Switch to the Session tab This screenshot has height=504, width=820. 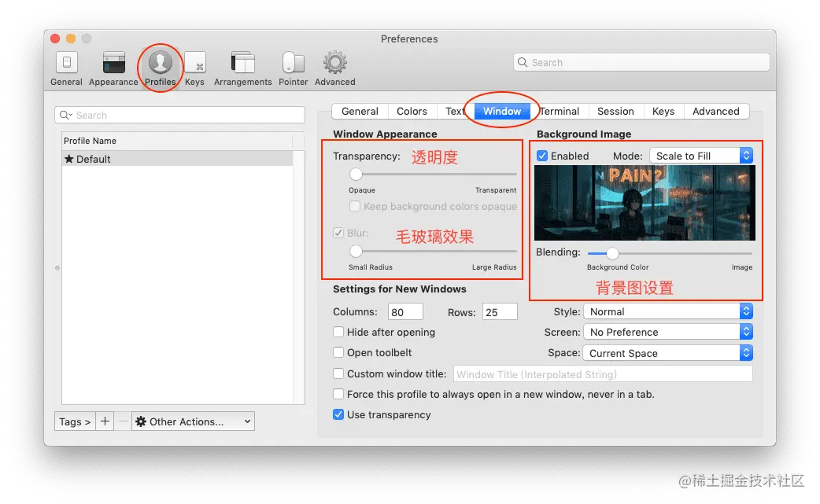click(615, 111)
